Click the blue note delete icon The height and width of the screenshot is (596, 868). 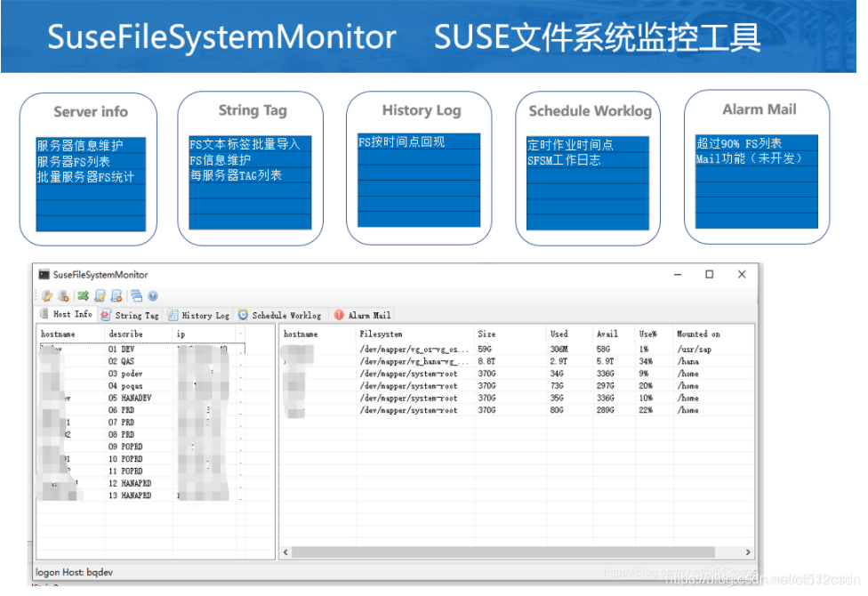[x=117, y=296]
